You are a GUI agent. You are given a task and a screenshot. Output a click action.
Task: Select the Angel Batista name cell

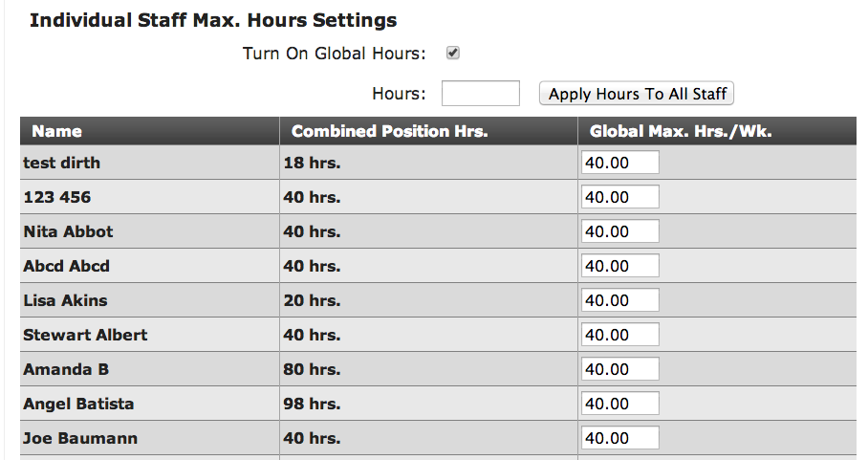149,404
